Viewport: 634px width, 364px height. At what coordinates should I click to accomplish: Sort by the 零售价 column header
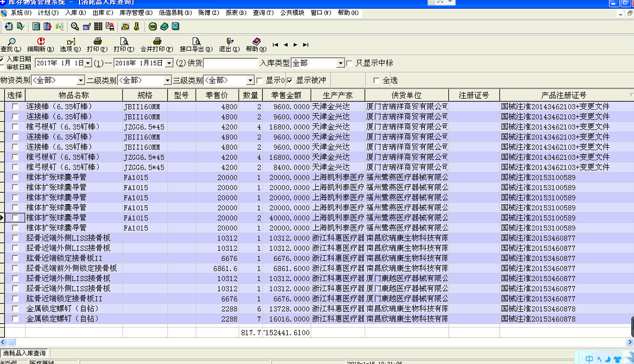tap(217, 96)
